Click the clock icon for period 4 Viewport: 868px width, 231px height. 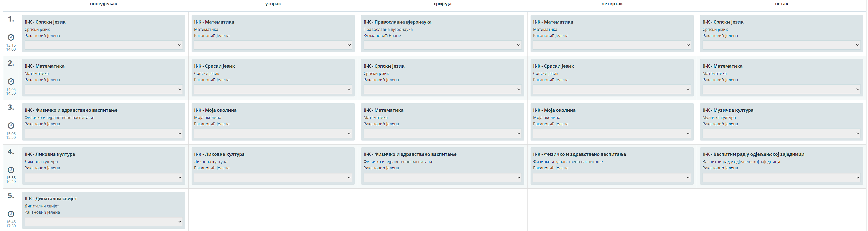pyautogui.click(x=11, y=170)
